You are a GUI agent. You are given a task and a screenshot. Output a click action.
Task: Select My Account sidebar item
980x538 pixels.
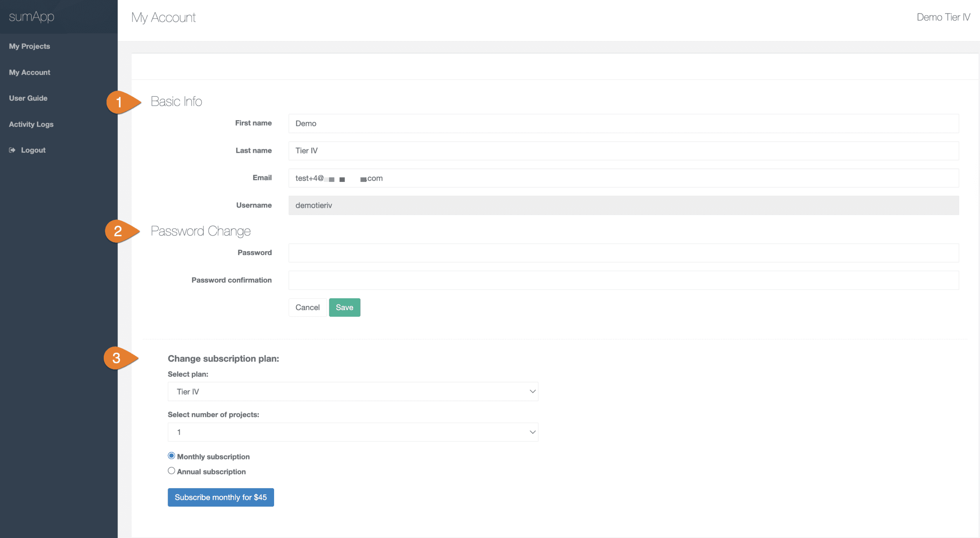[29, 72]
